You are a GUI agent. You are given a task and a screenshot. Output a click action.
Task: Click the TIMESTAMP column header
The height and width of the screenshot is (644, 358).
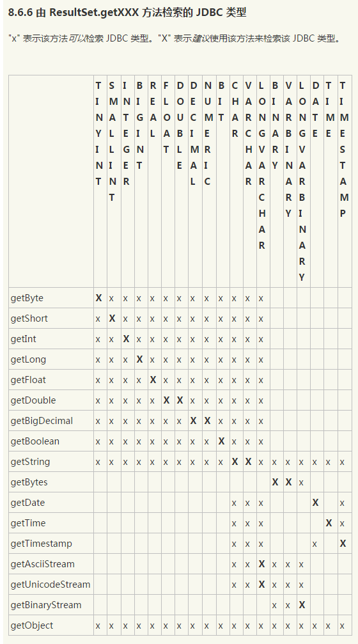(x=343, y=150)
